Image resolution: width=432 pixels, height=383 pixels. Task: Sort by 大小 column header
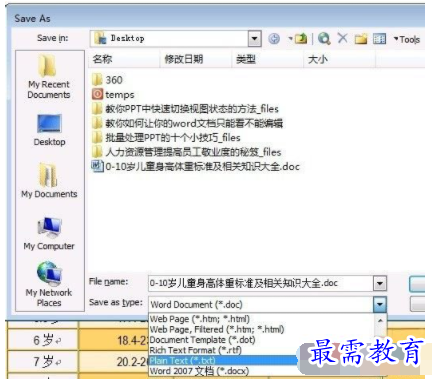pyautogui.click(x=340, y=59)
